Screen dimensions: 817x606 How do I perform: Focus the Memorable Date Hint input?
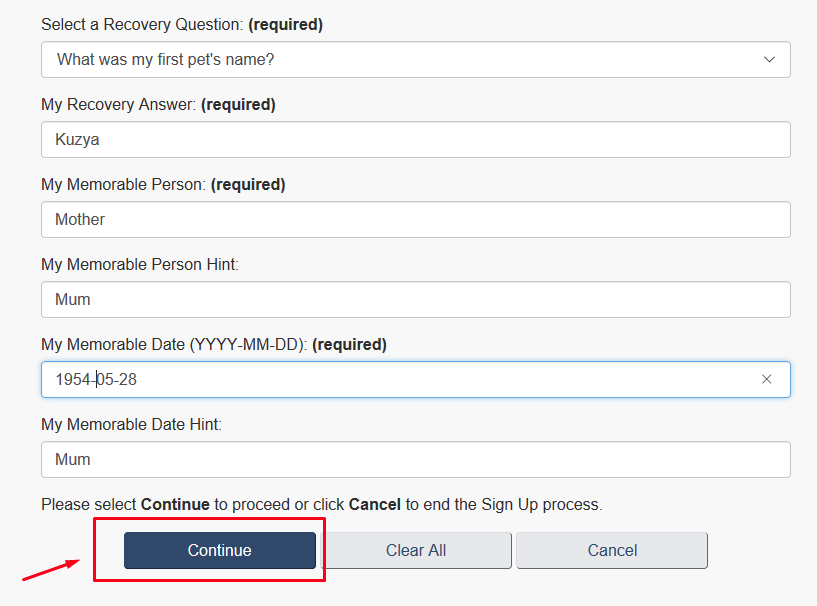[416, 460]
